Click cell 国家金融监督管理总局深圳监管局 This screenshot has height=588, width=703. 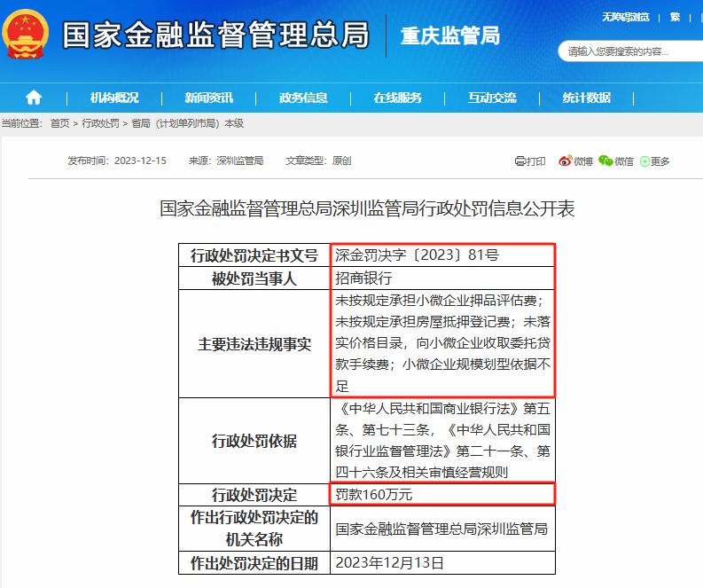(x=442, y=529)
